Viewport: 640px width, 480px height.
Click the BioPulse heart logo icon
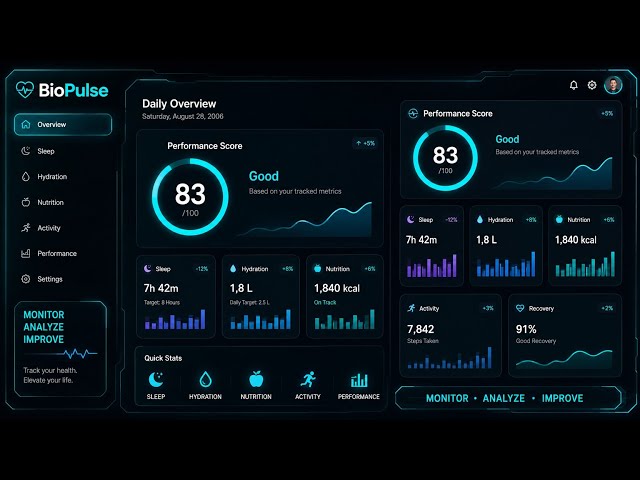click(x=25, y=90)
